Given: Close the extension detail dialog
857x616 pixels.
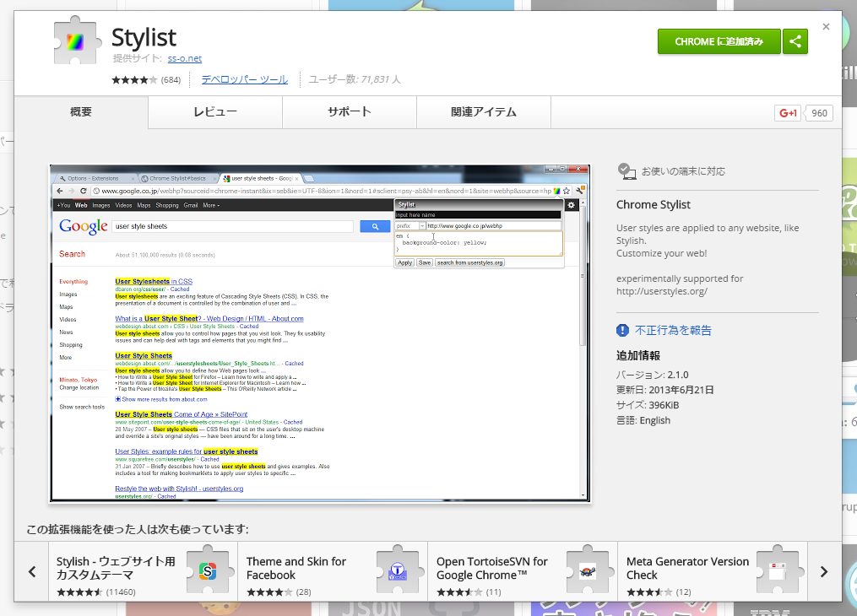Looking at the screenshot, I should pyautogui.click(x=826, y=26).
